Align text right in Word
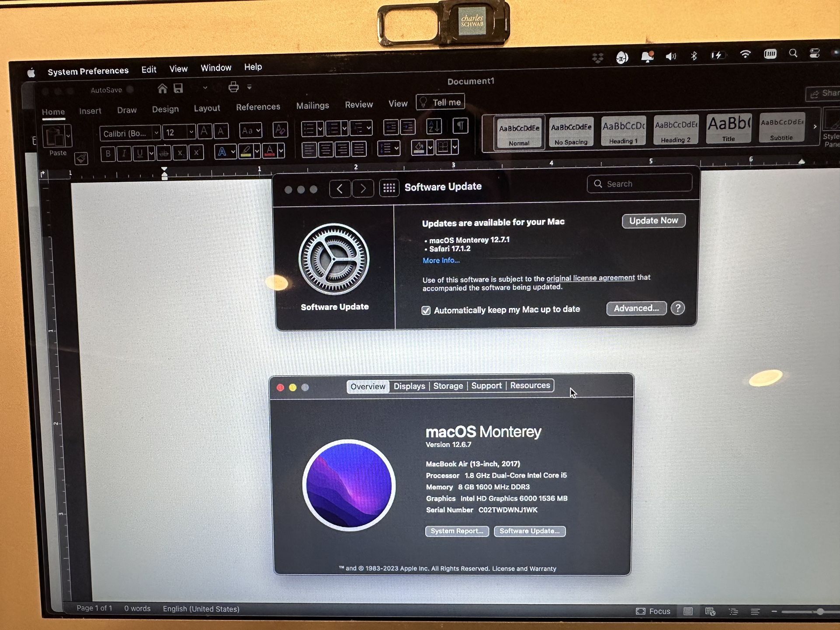 click(x=342, y=149)
